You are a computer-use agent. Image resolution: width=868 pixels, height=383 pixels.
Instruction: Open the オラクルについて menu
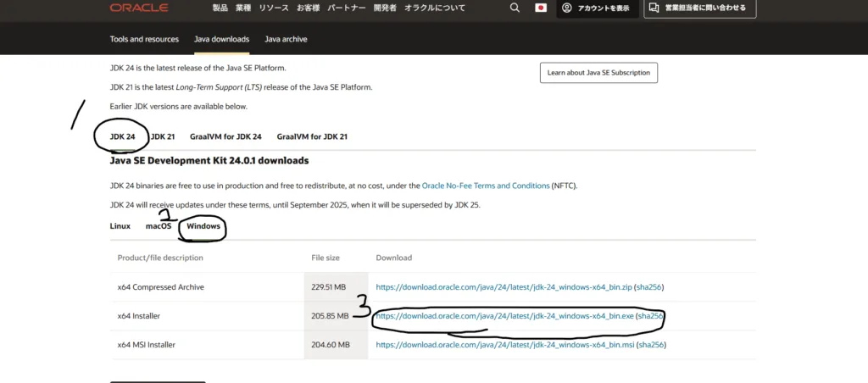[x=435, y=8]
